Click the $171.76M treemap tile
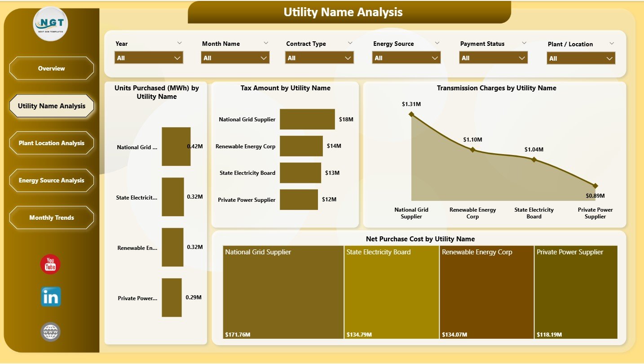 [x=283, y=292]
